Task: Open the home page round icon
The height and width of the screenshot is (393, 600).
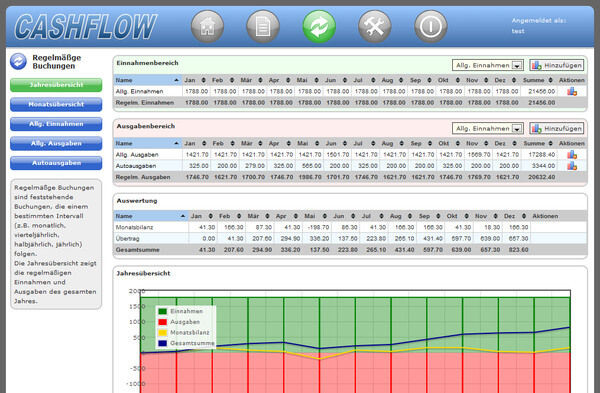Action: [x=207, y=26]
